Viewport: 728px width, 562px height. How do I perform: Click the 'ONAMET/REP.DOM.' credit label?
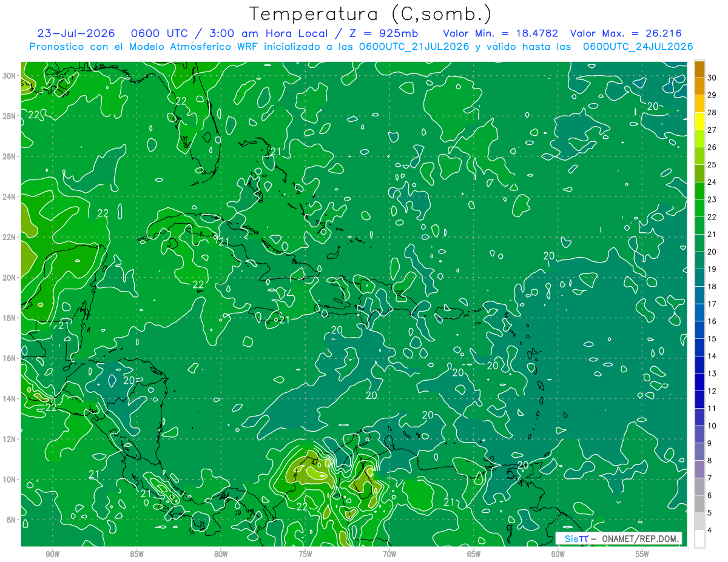tap(639, 538)
